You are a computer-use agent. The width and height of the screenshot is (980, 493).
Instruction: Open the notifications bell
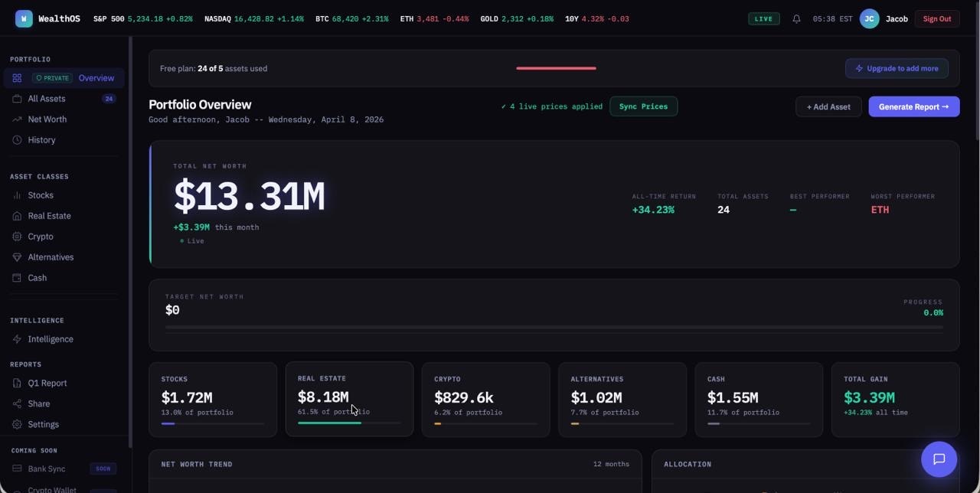[x=796, y=19]
